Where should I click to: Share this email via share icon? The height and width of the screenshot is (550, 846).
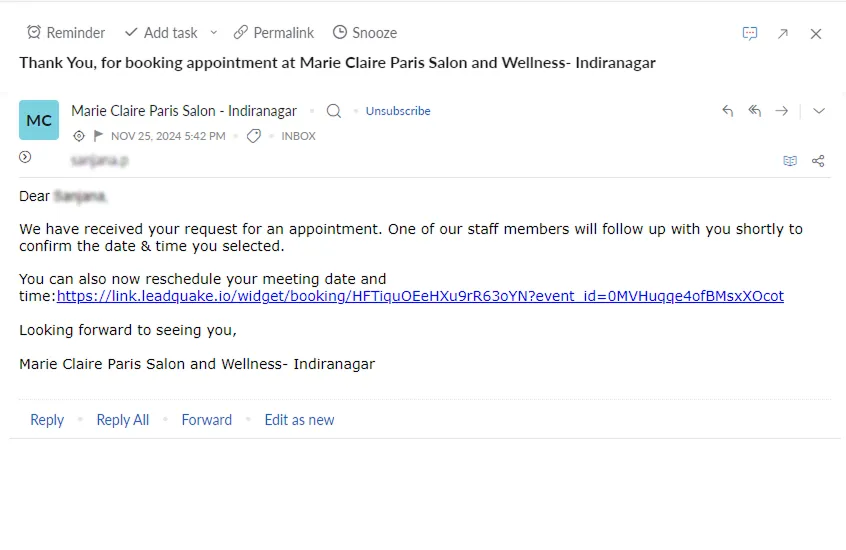point(818,161)
